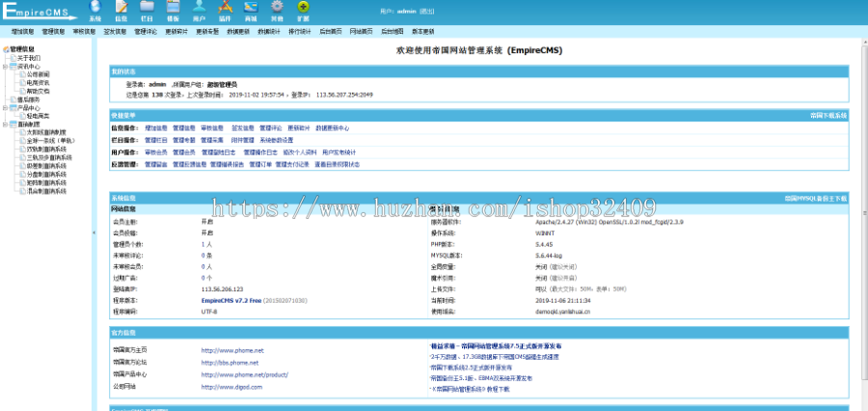868x411 pixels.
Task: Open 签发信息 in the submenu bar
Action: pyautogui.click(x=115, y=32)
